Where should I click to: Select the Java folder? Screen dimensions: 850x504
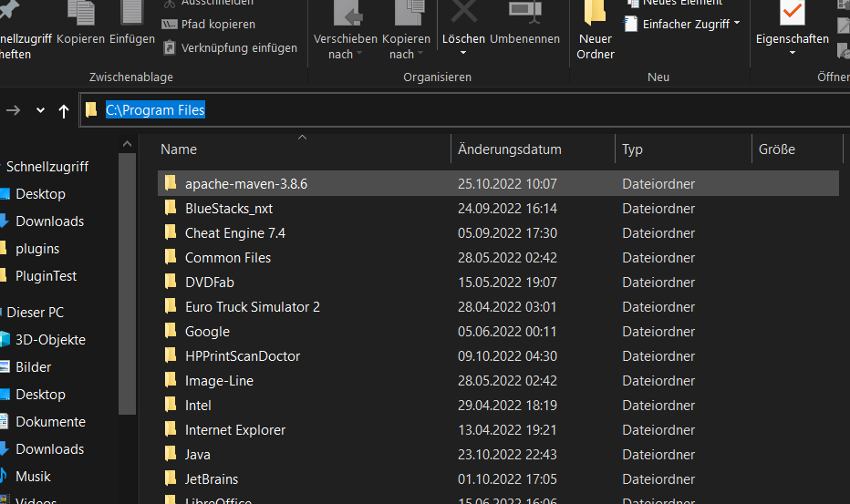click(197, 455)
